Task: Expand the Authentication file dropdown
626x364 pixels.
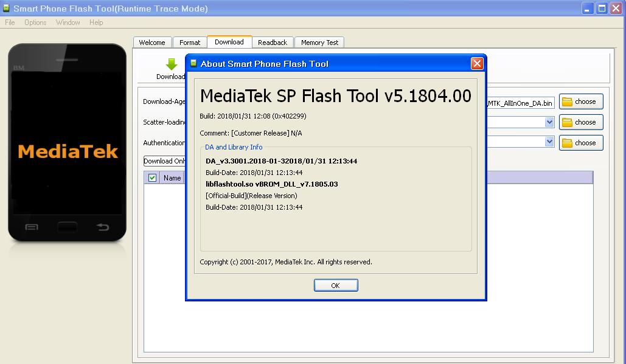Action: [549, 142]
